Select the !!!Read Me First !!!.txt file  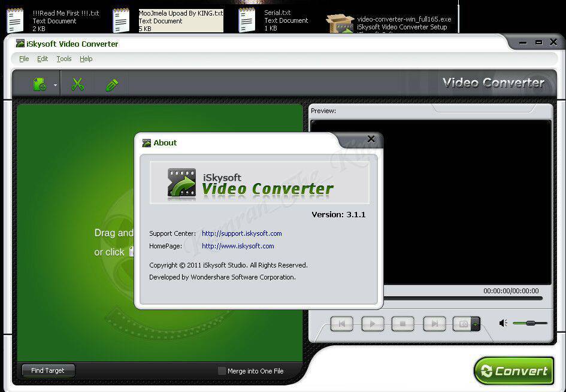tap(53, 20)
